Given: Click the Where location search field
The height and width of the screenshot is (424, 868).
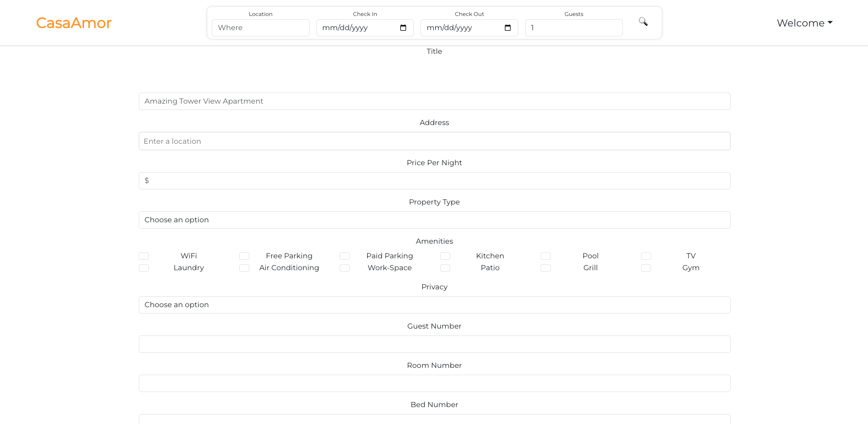Looking at the screenshot, I should [260, 28].
